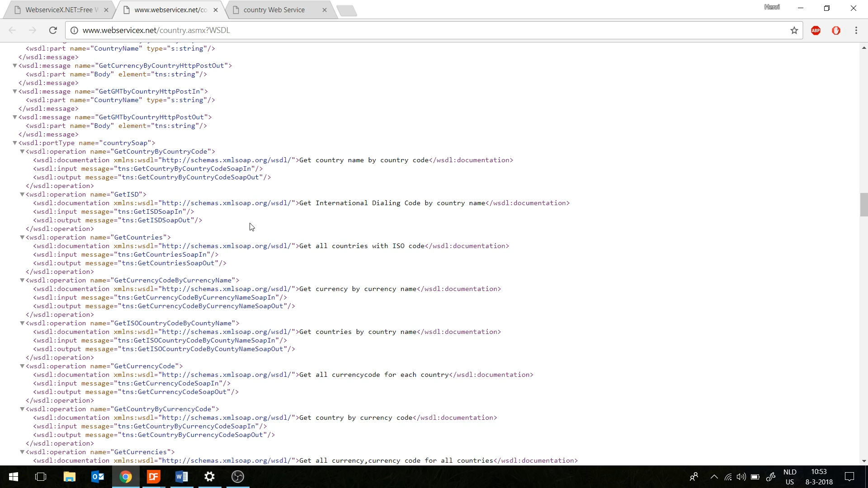Click the browser back arrow
Screen dimensions: 868x488
pos(12,30)
